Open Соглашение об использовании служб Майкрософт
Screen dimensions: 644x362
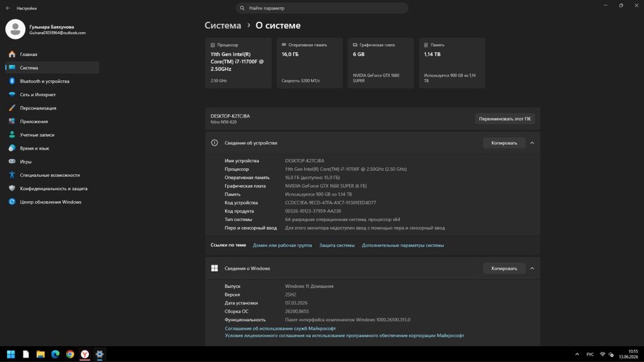(x=280, y=329)
